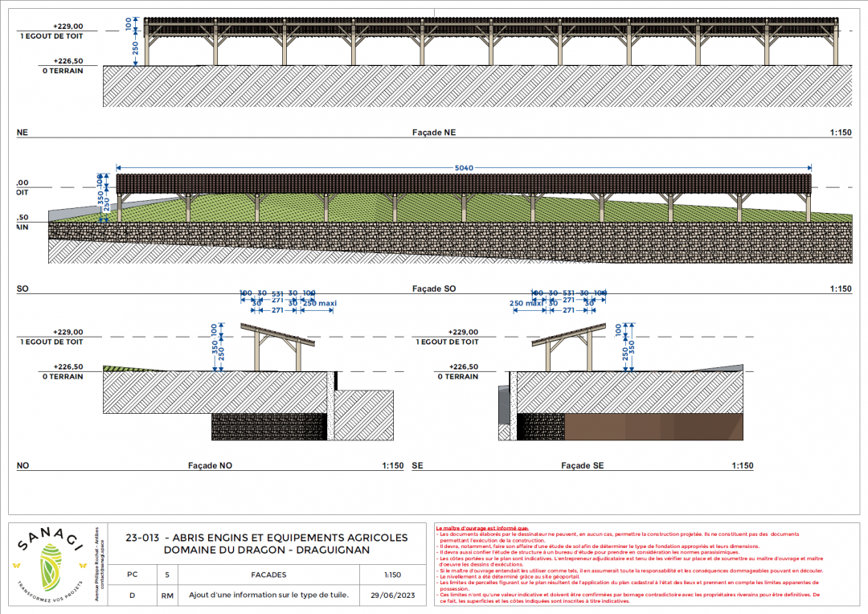Click the date cell 29/06/2023

392,596
